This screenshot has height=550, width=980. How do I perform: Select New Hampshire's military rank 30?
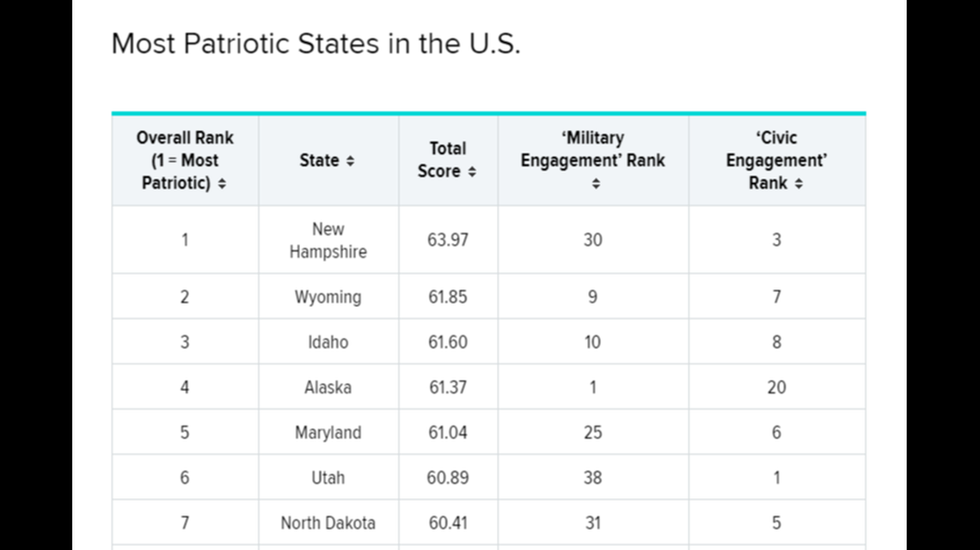[x=593, y=240]
